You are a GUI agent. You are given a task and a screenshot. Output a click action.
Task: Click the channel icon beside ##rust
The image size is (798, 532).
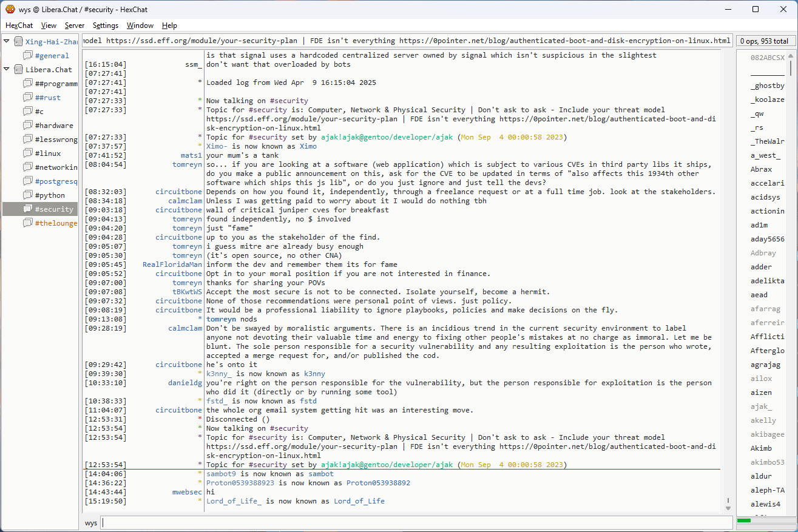(28, 98)
